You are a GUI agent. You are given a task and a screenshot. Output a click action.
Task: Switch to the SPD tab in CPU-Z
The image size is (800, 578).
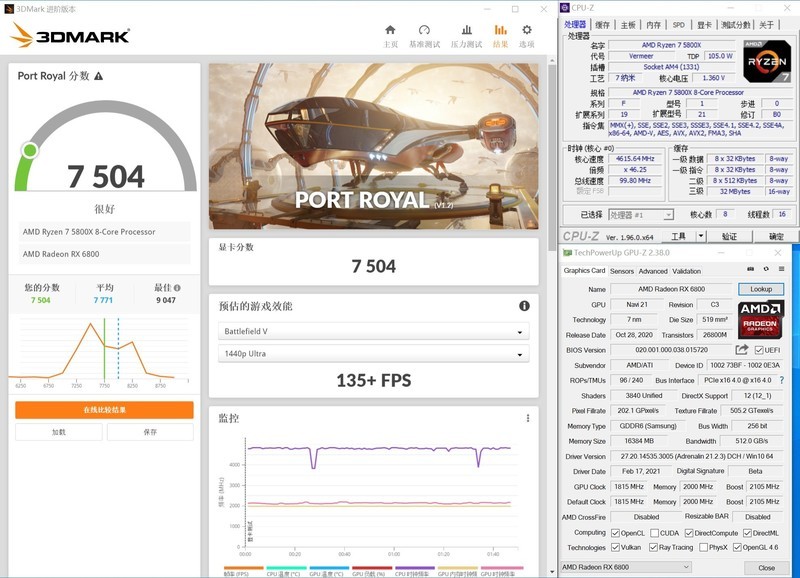tap(678, 25)
